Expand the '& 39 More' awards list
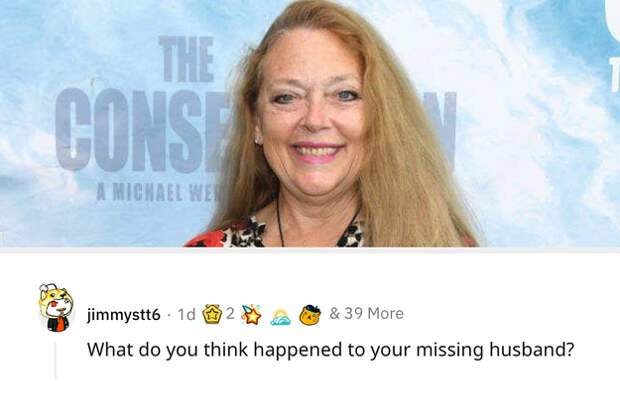 pos(367,313)
